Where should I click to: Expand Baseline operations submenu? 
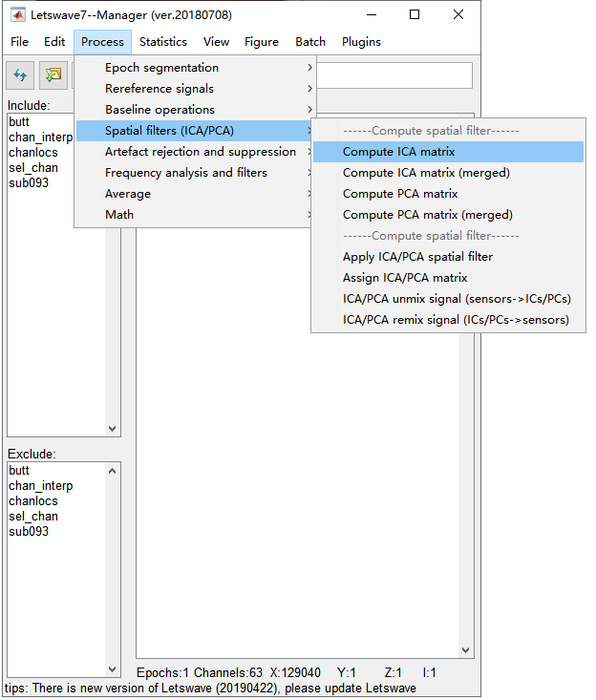(x=195, y=110)
